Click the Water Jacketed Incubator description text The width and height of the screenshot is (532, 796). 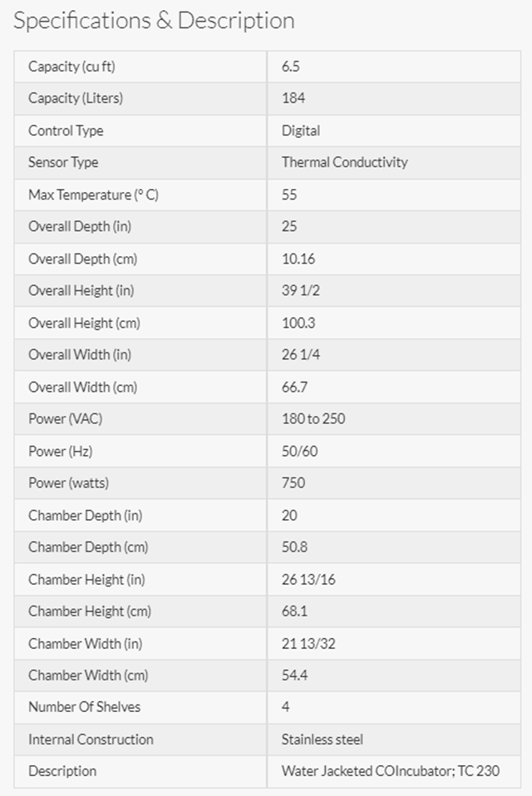coord(390,771)
